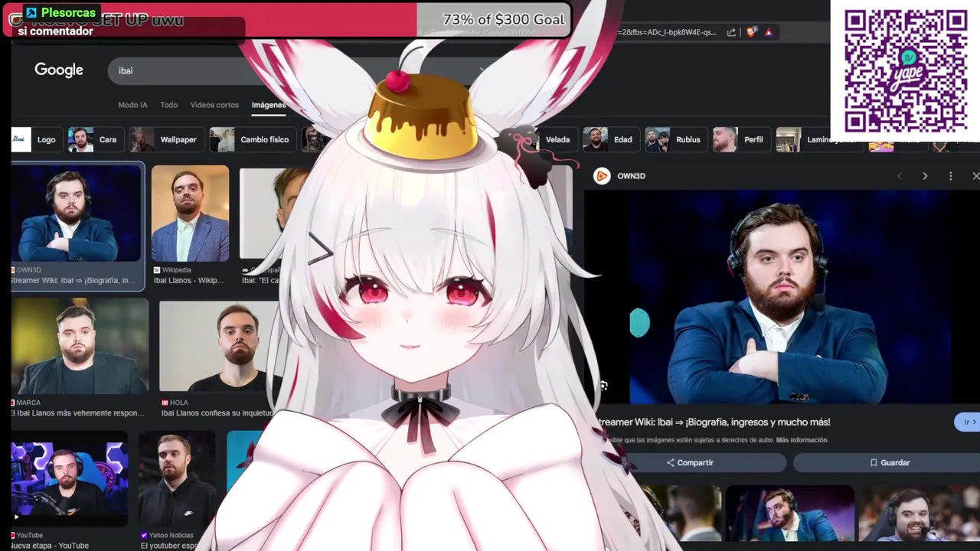Switch to the Todo results tab

169,105
